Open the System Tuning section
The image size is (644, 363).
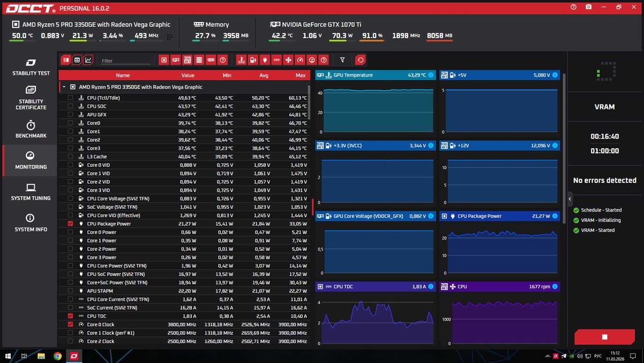[31, 192]
